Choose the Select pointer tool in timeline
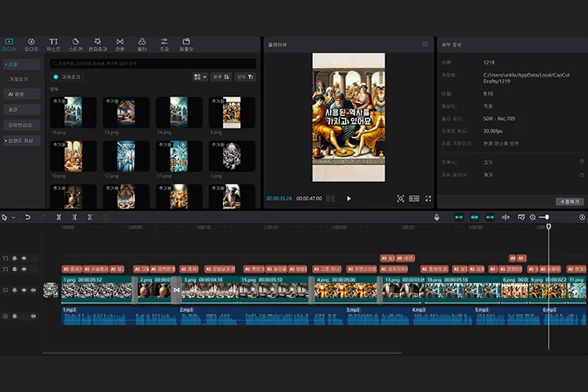The image size is (588, 392). click(x=5, y=217)
